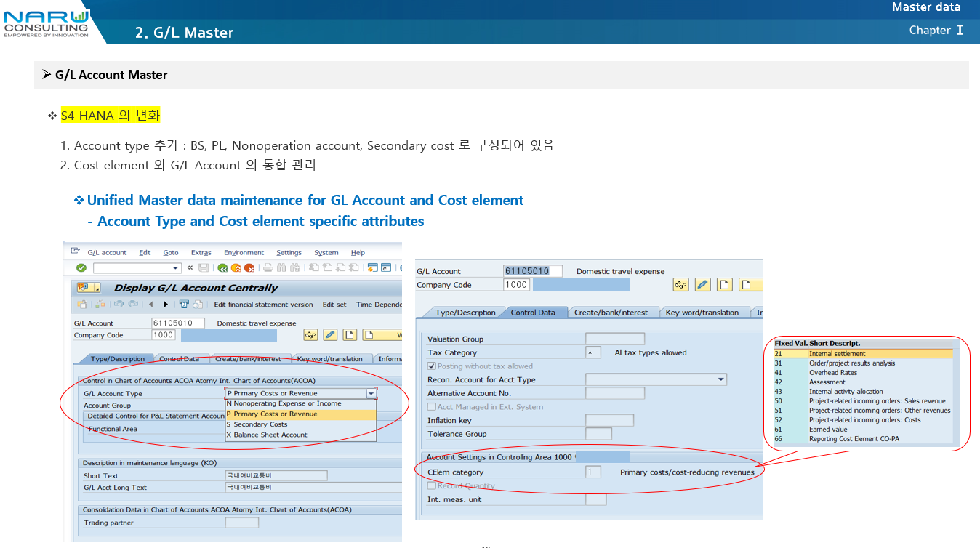Open the command field dropdown arrow
The image size is (980, 548).
tap(174, 268)
